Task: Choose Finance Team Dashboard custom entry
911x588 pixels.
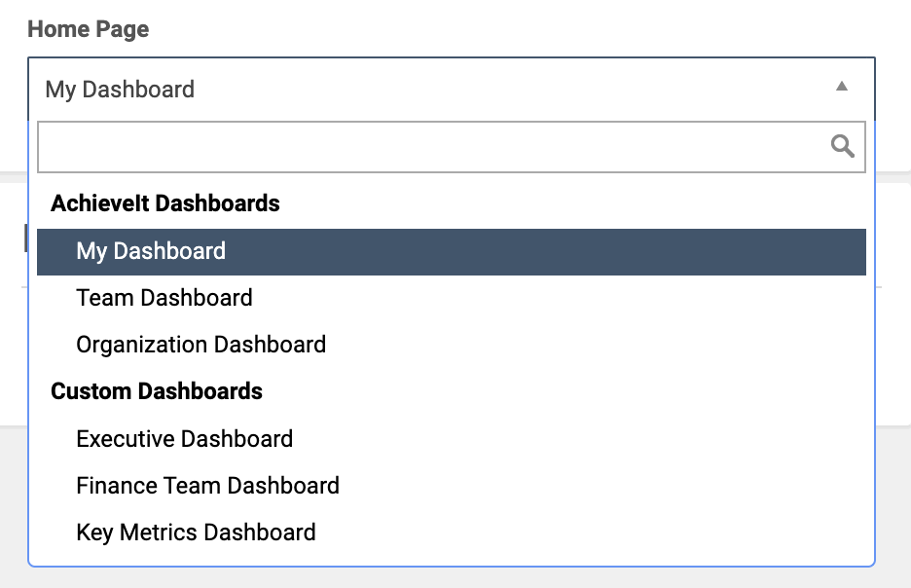Action: 452,486
